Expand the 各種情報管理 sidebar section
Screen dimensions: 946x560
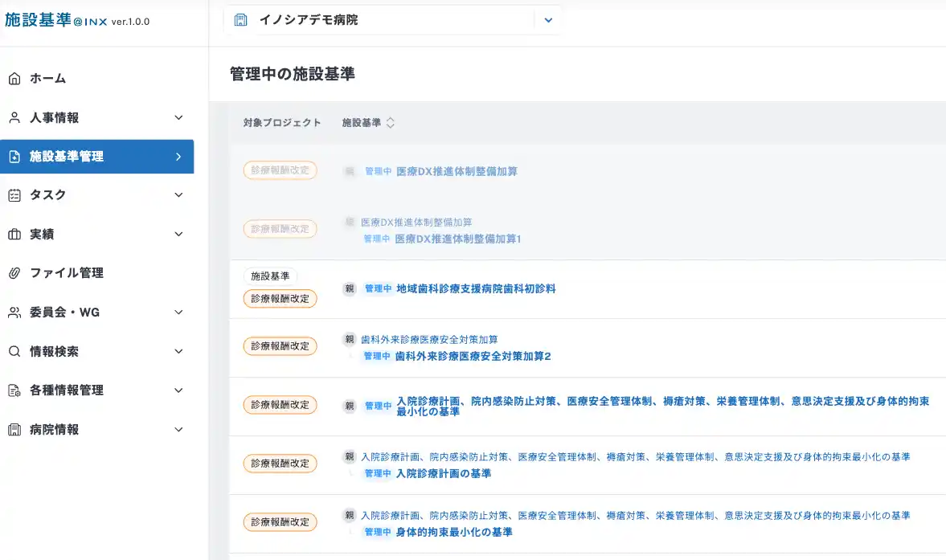[96, 390]
